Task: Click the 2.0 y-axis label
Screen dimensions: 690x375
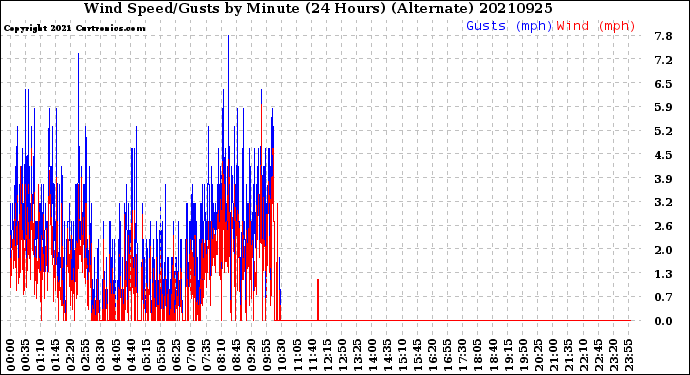Action: pos(663,250)
